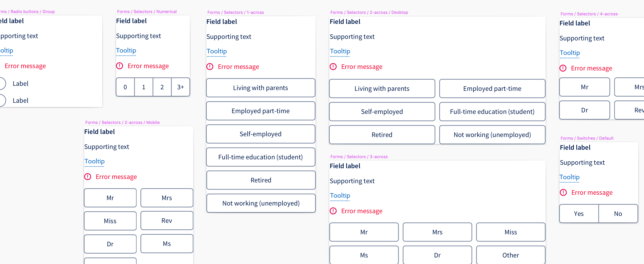Select the 3+ numerical option

[180, 87]
